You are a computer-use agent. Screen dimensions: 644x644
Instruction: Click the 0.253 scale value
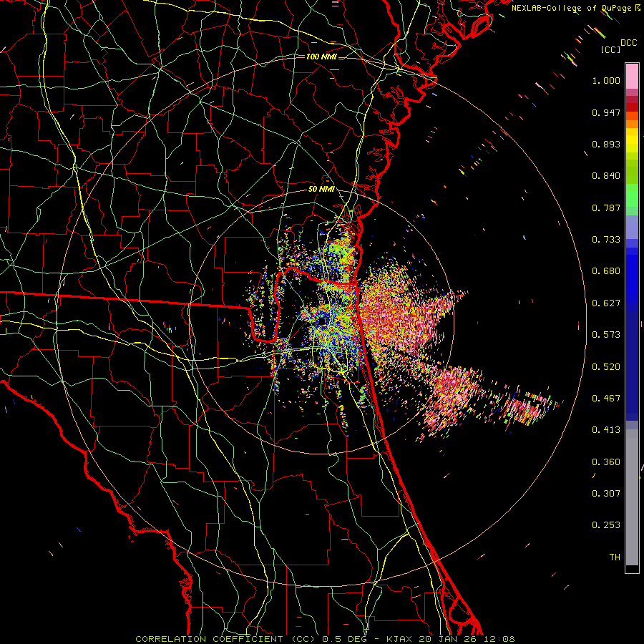pyautogui.click(x=606, y=525)
